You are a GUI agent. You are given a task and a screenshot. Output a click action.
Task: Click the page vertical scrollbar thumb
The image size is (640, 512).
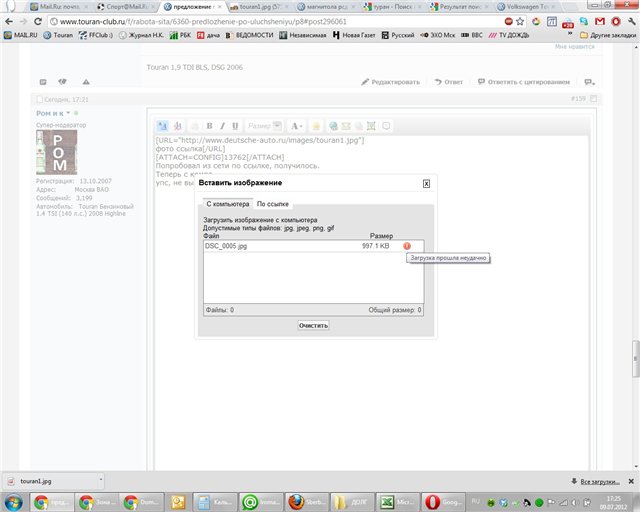pyautogui.click(x=636, y=358)
